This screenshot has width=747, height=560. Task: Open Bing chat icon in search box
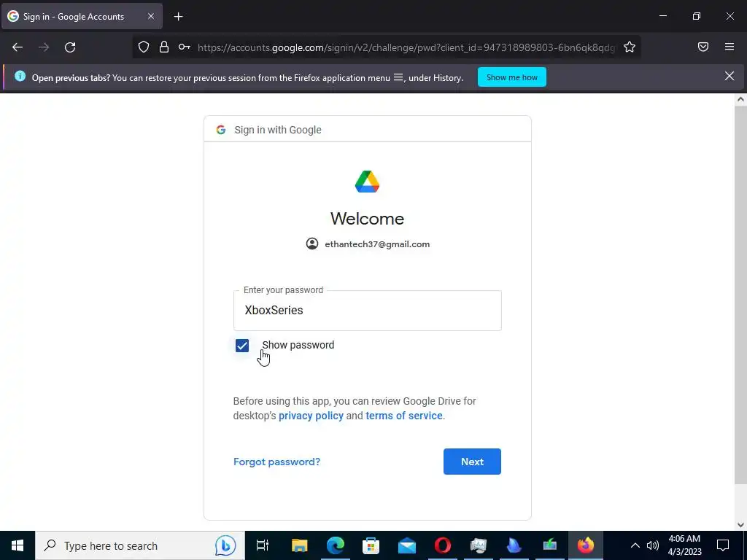click(225, 545)
